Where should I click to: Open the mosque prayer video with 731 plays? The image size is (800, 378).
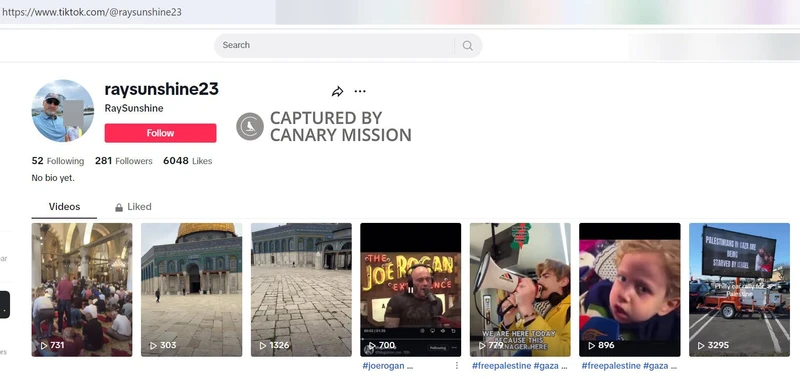tap(82, 290)
